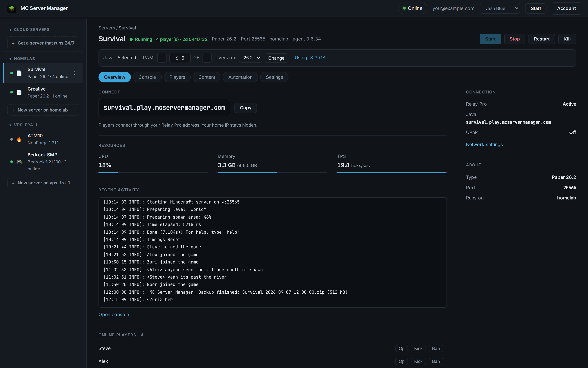Click the Online status indicator

tap(412, 8)
